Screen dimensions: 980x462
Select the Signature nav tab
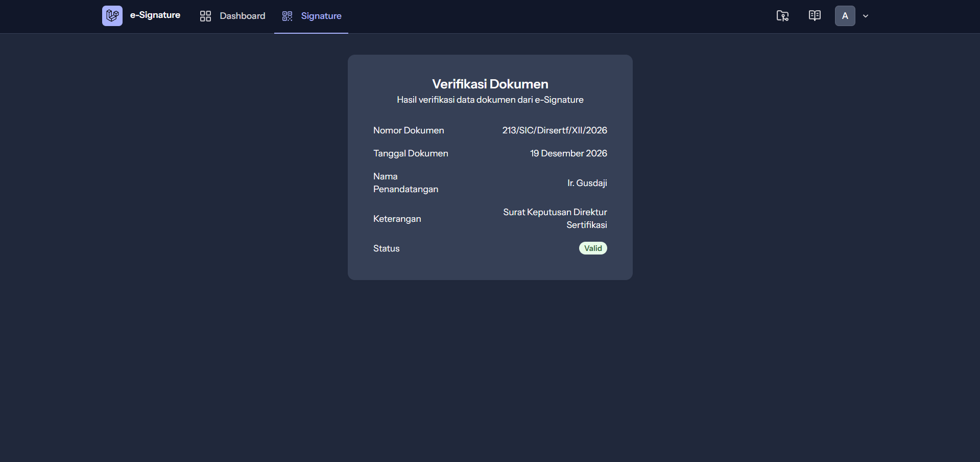tap(321, 16)
